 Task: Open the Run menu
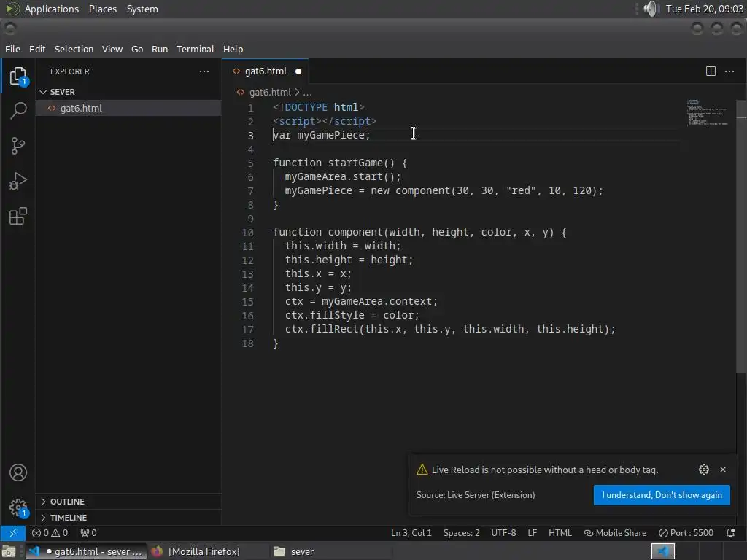click(x=160, y=49)
